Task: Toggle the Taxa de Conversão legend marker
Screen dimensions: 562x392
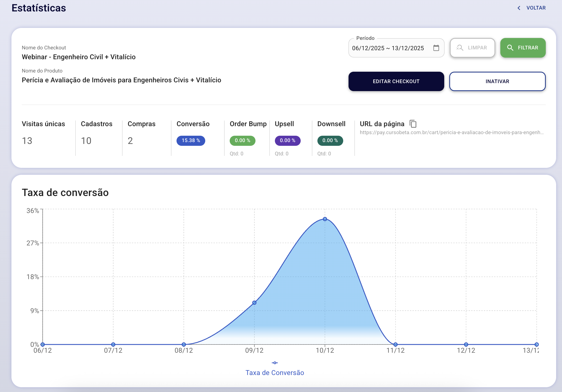Action: click(275, 363)
